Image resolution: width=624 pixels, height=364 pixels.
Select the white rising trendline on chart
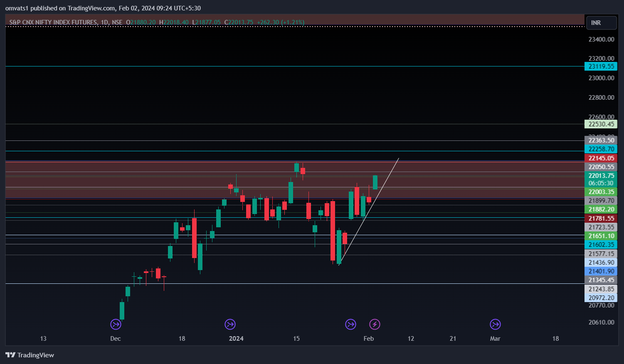[369, 211]
